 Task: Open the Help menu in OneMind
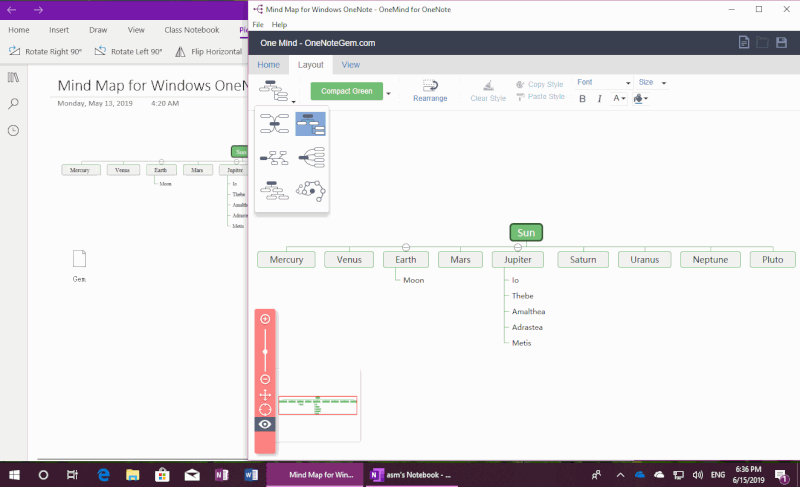pyautogui.click(x=279, y=24)
